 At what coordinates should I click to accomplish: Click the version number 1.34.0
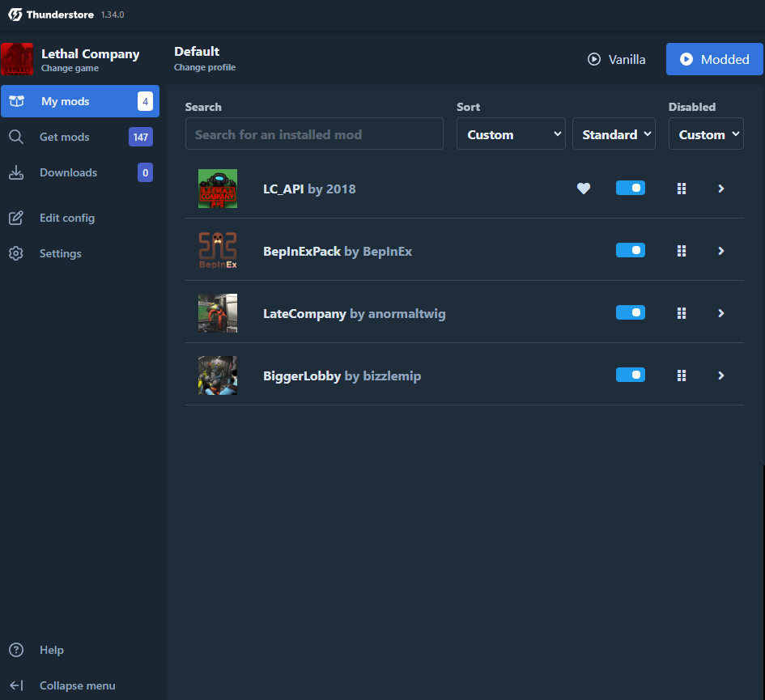coord(113,15)
